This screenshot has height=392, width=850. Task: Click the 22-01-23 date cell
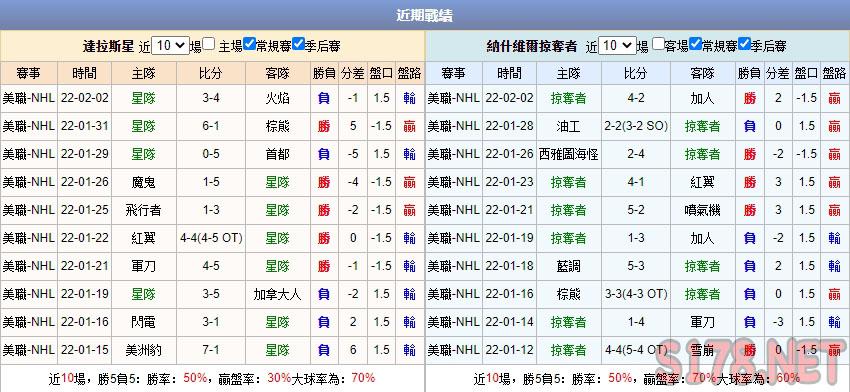(x=509, y=182)
